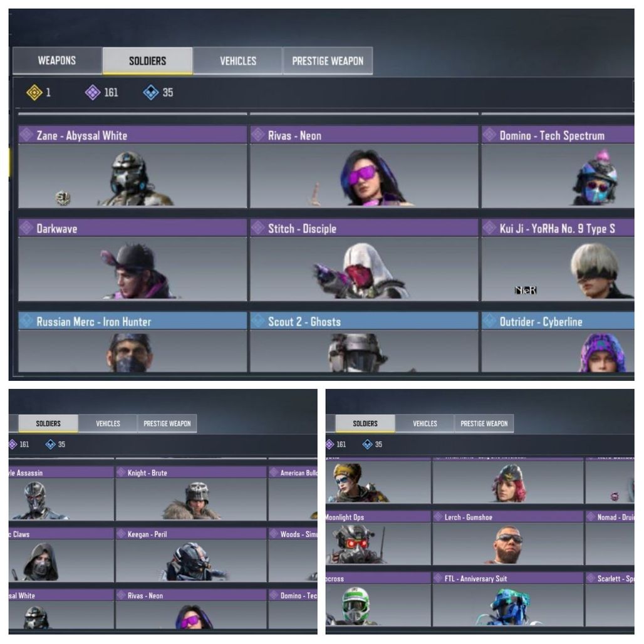Switch to the Vehicles tab in top panel

point(238,61)
